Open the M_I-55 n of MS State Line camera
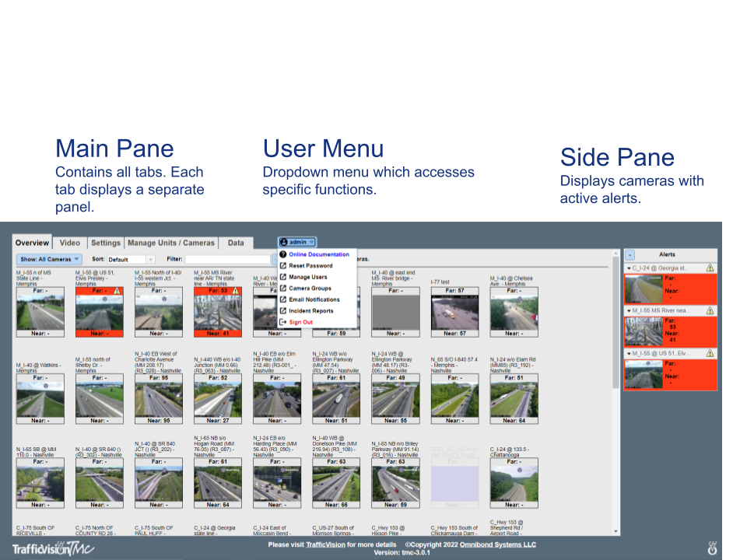The image size is (747, 560). 40,312
